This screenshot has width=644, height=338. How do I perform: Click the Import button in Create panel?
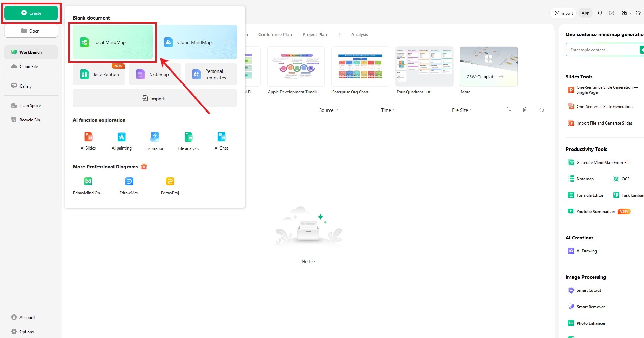pos(155,98)
